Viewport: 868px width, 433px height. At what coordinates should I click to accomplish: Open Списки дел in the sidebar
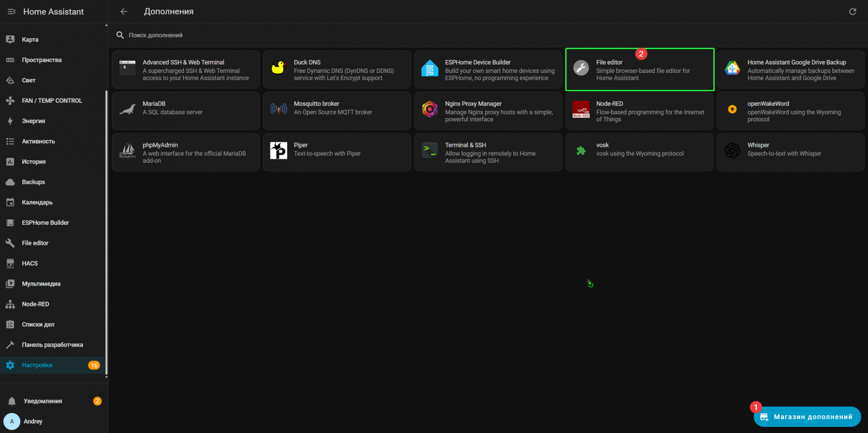(x=52, y=324)
